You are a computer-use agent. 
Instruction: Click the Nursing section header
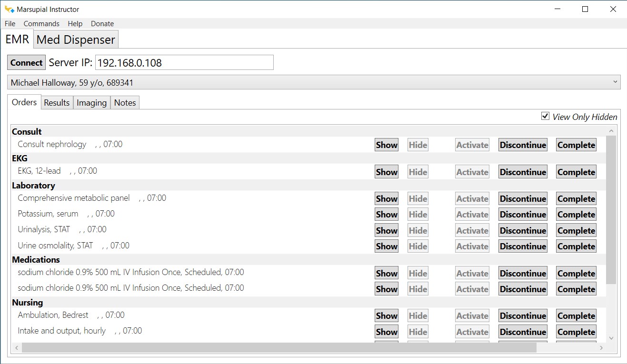[27, 302]
